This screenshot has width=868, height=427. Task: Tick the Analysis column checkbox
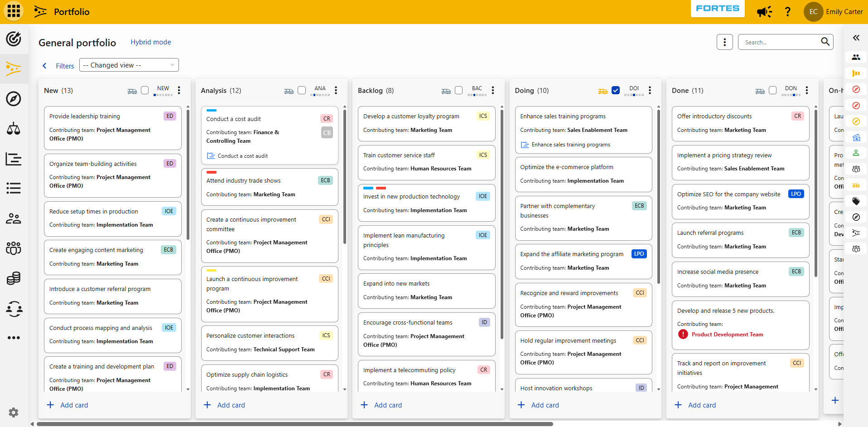point(302,90)
